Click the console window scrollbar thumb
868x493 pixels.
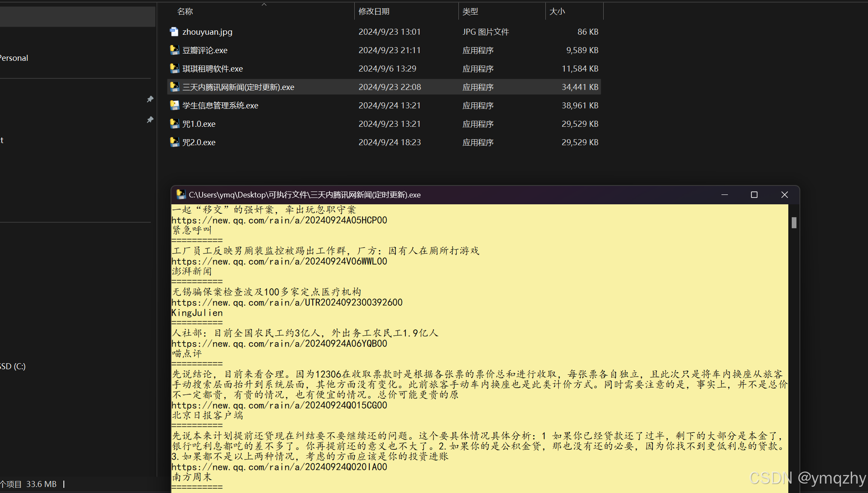point(794,223)
